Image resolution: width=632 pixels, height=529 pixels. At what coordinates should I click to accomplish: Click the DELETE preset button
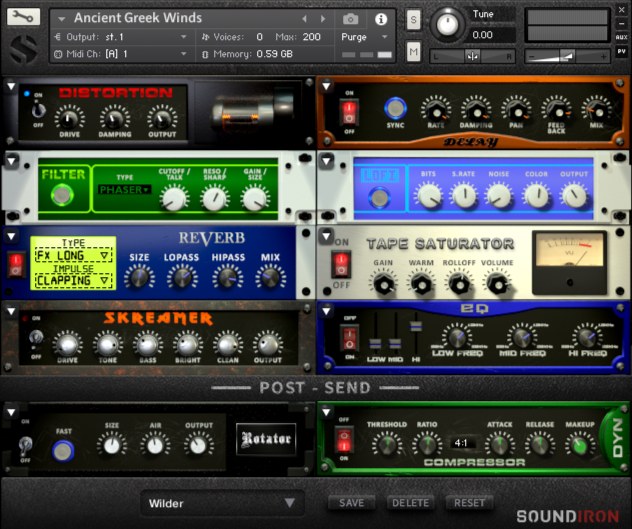(x=410, y=502)
